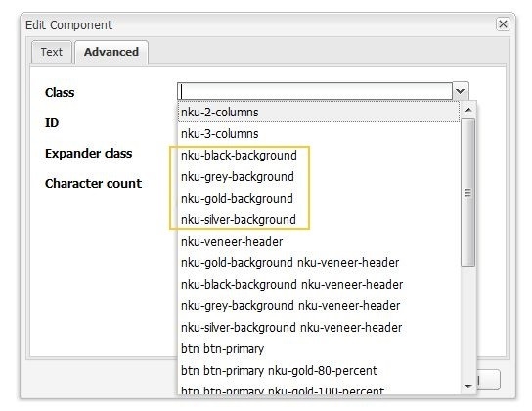The width and height of the screenshot is (532, 411).
Task: Pick nku-silver-background class
Action: tap(319, 220)
